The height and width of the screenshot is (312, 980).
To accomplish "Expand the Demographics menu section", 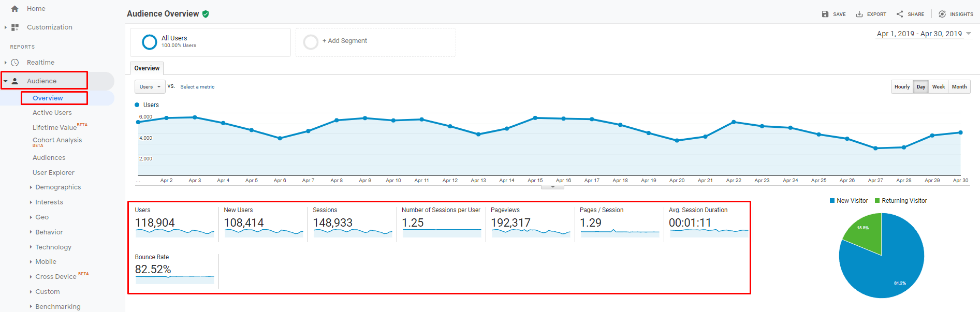I will coord(57,187).
